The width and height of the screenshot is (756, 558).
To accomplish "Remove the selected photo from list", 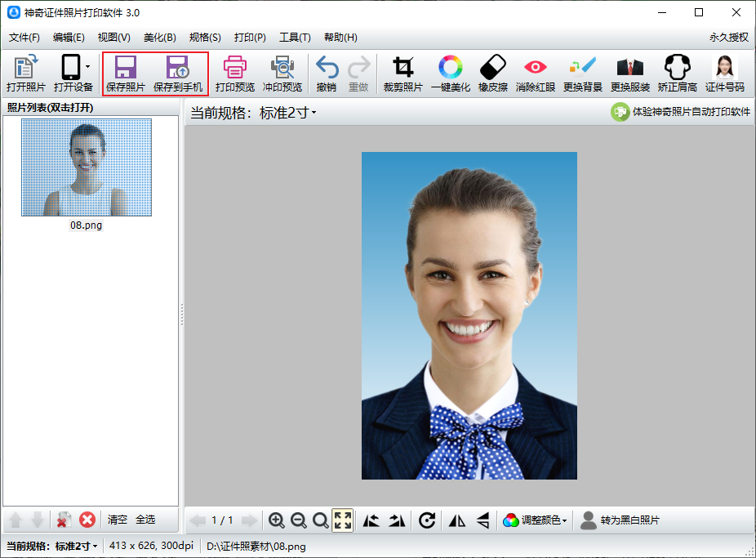I will pos(64,520).
